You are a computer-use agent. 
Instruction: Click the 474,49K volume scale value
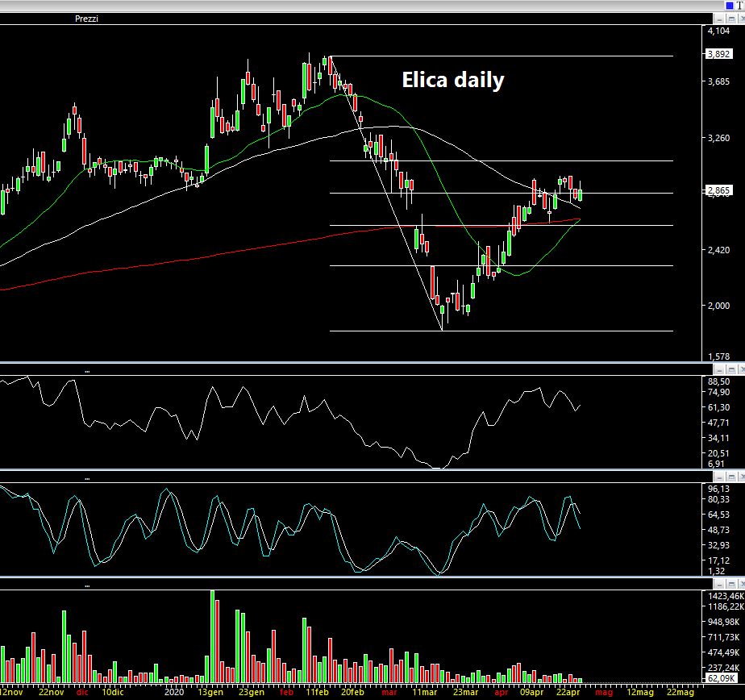click(x=723, y=652)
